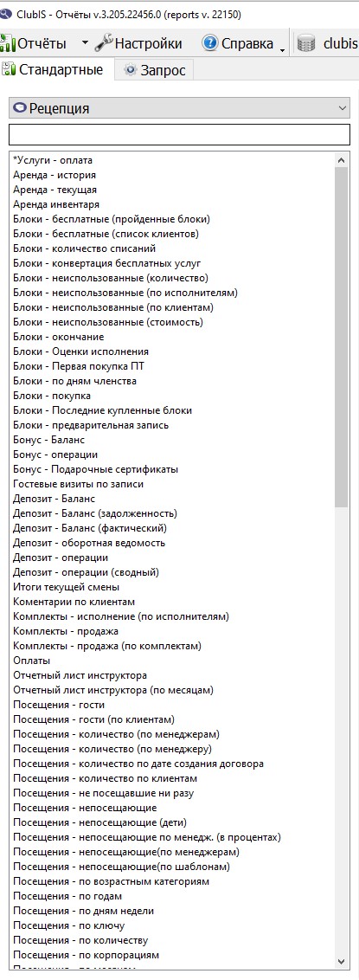
Task: Select Посещения - по годам report
Action: [67, 896]
